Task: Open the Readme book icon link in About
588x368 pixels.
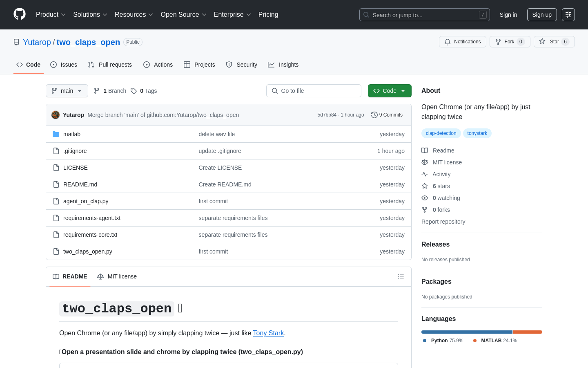Action: tap(425, 150)
